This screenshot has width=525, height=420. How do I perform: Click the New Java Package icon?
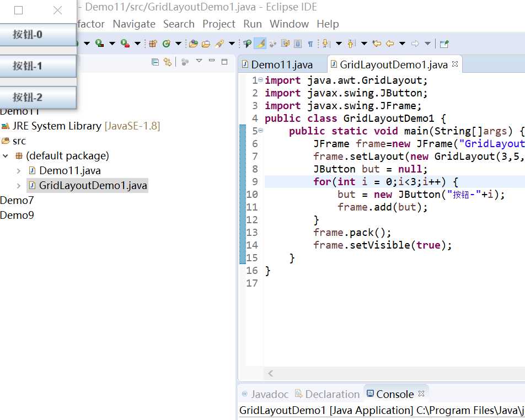[153, 44]
